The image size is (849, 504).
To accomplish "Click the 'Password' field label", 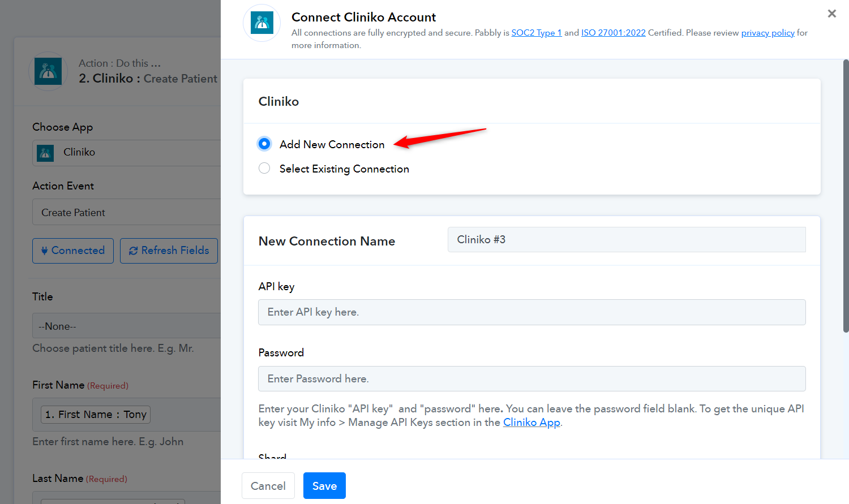I will (x=281, y=352).
